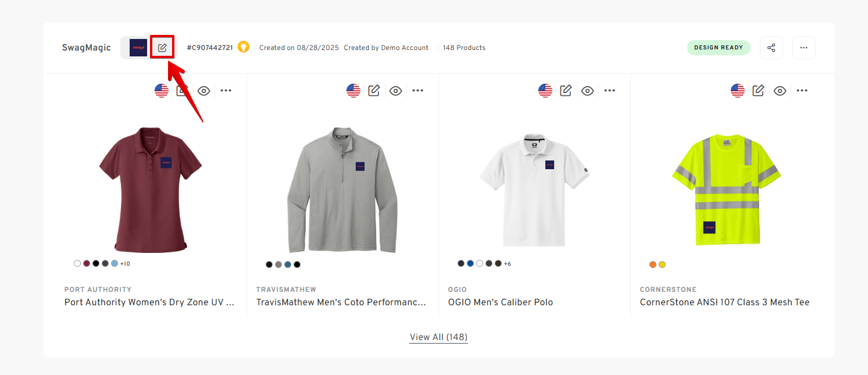Open three-dot menu on TravisMathew card
868x375 pixels.
point(418,91)
